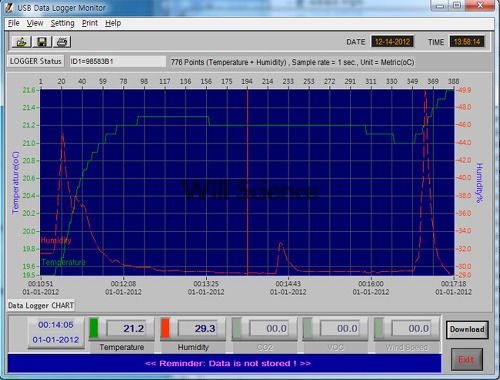Toggle the red Humidity indicator
The height and width of the screenshot is (380, 500).
click(x=165, y=328)
